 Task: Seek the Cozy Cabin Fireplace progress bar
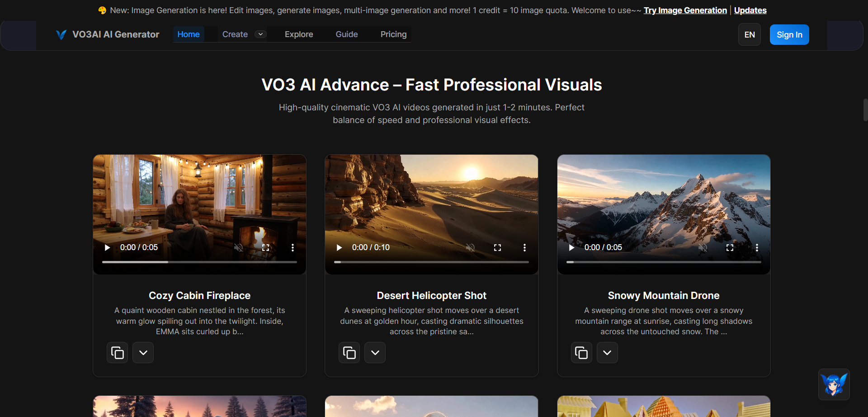point(199,262)
